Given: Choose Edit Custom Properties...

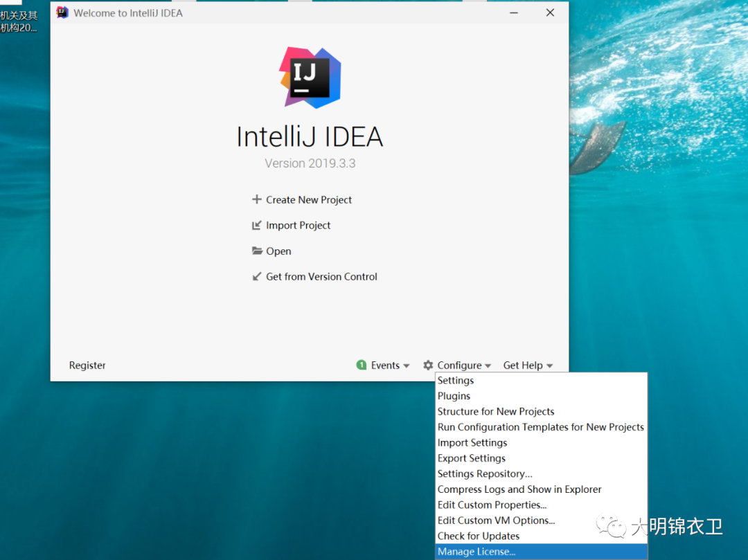Looking at the screenshot, I should click(542, 505).
